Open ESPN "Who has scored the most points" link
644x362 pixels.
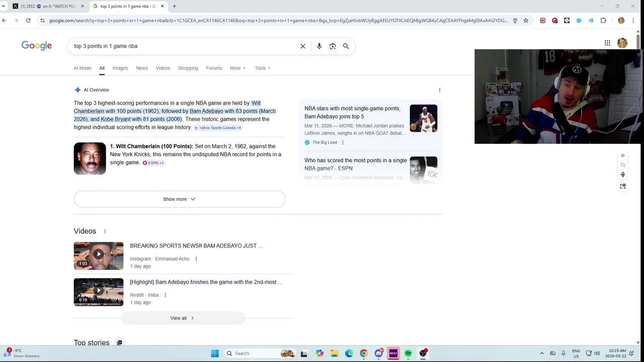pos(356,164)
